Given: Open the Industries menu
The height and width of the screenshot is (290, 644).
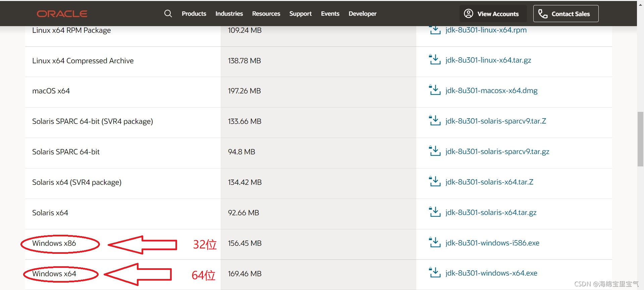Looking at the screenshot, I should point(229,14).
